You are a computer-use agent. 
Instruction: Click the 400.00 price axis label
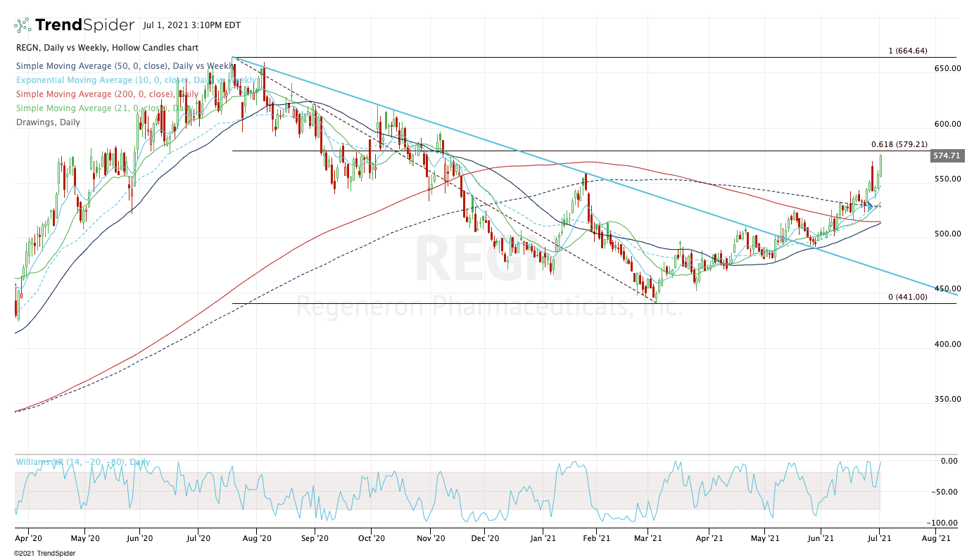pos(947,344)
